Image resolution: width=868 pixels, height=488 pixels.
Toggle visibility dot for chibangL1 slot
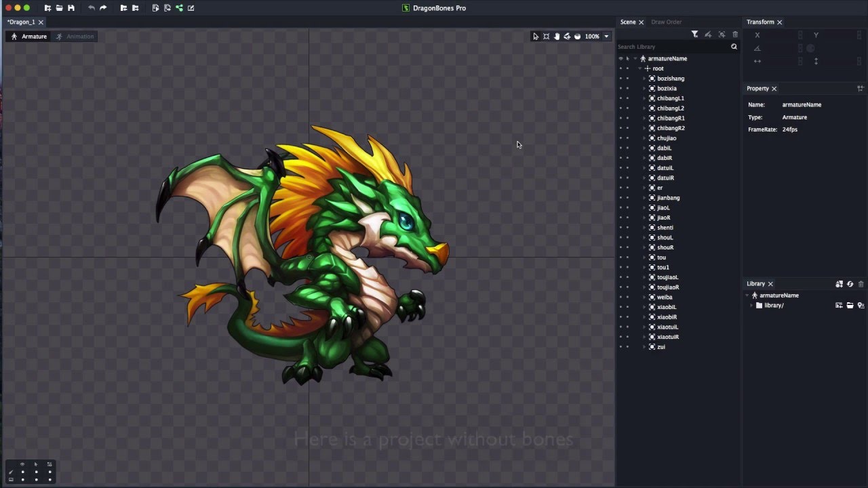620,98
